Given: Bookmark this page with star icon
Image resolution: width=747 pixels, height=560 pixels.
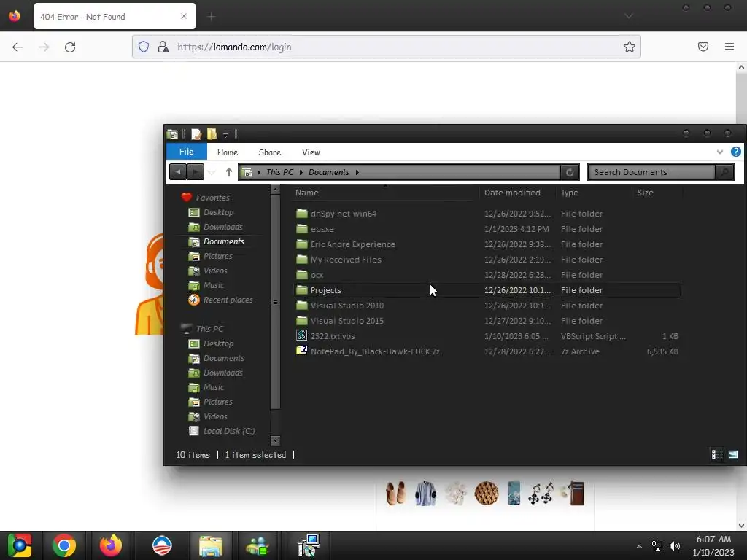Looking at the screenshot, I should (x=629, y=47).
